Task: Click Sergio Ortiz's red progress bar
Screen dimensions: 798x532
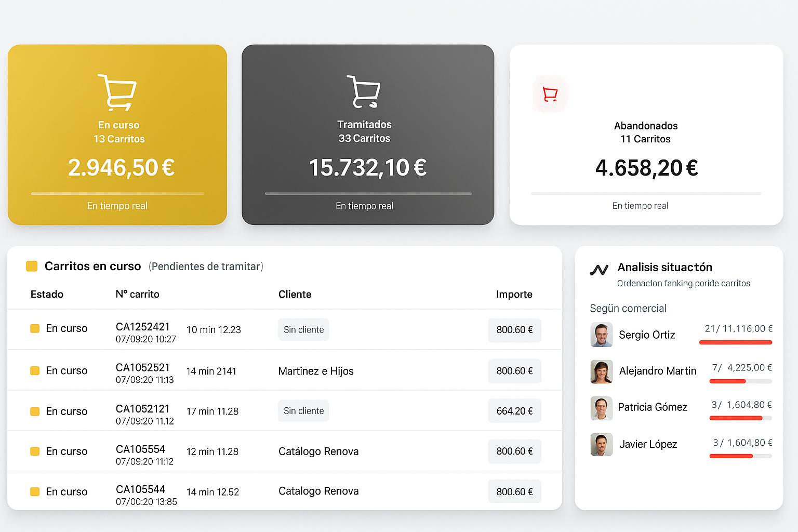Action: coord(735,342)
